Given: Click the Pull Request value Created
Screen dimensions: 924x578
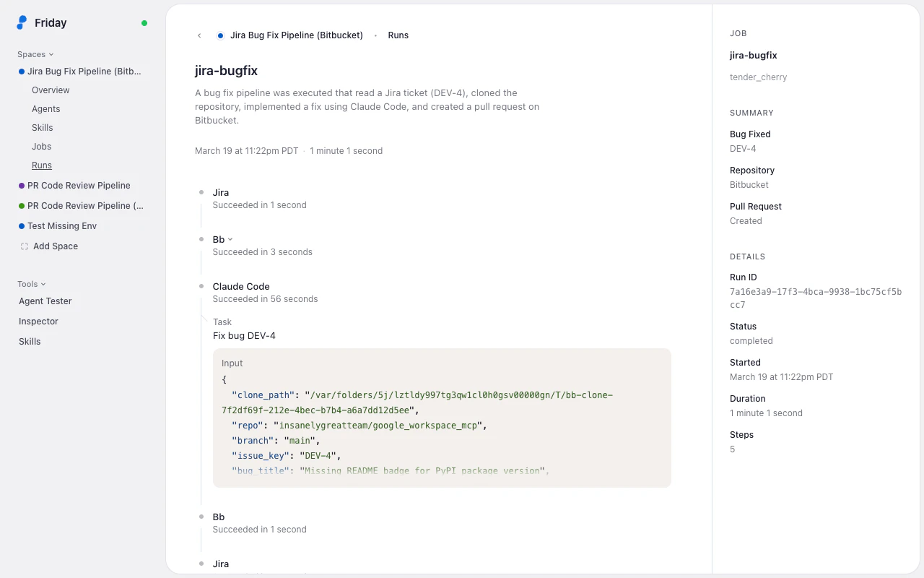Looking at the screenshot, I should pos(746,221).
